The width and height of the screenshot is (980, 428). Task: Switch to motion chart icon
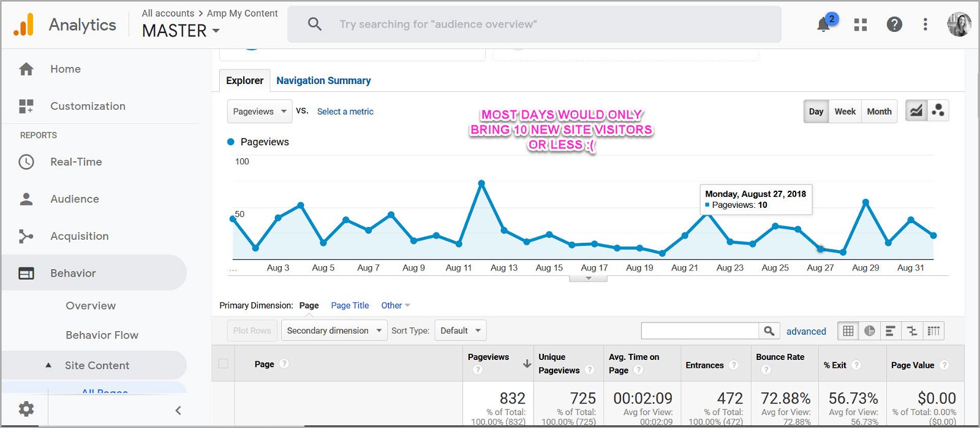938,111
